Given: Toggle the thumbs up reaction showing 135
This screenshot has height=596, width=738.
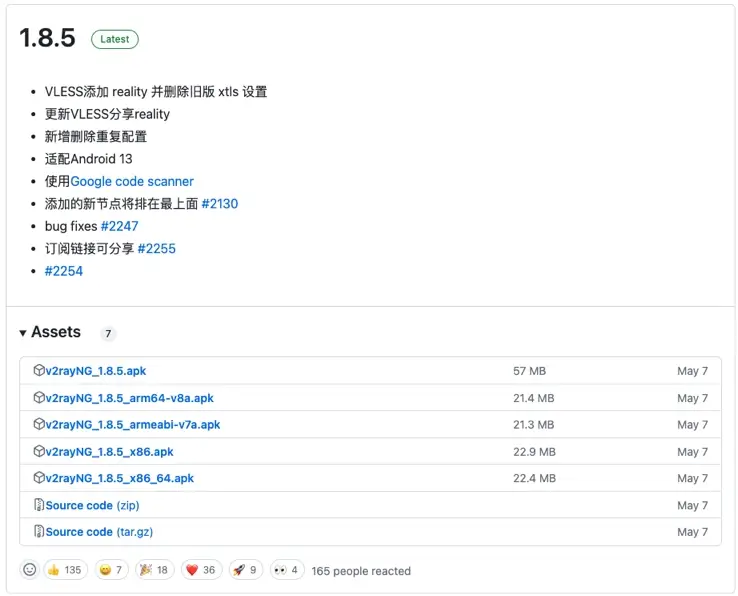Looking at the screenshot, I should (x=65, y=570).
